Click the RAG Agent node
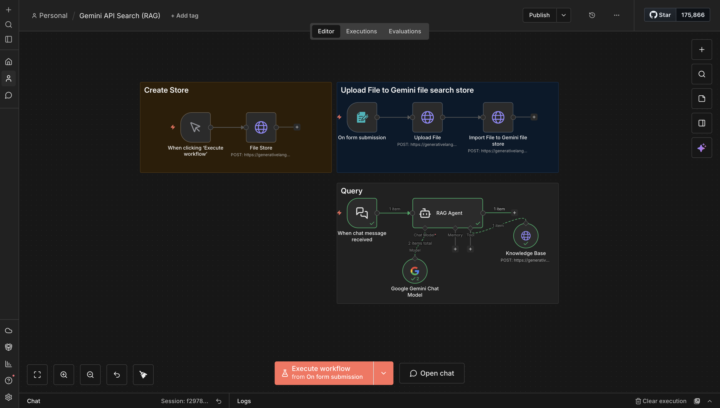Image resolution: width=720 pixels, height=408 pixels. 447,212
